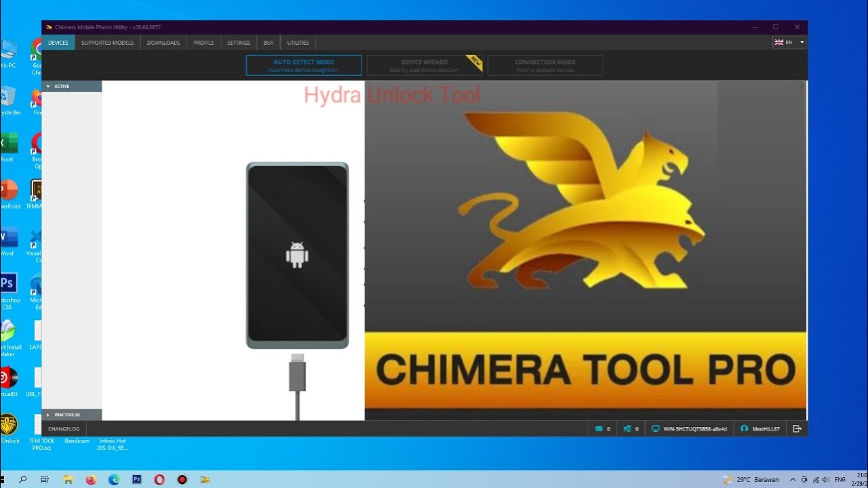The height and width of the screenshot is (488, 868).
Task: Select Auto Detect Mode
Action: pyautogui.click(x=304, y=65)
